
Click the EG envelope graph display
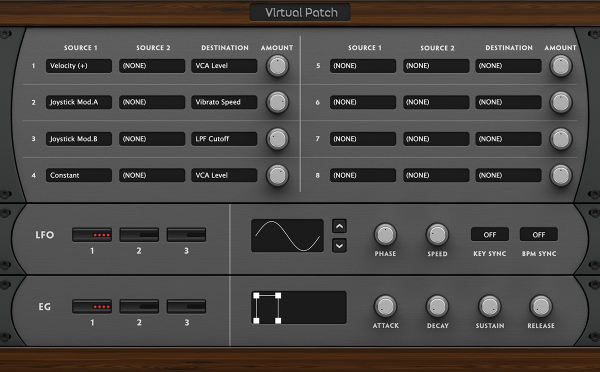pos(299,308)
